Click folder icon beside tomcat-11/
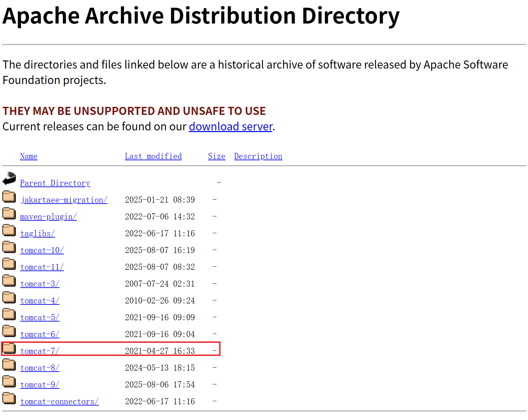Image resolution: width=528 pixels, height=420 pixels. 9,264
